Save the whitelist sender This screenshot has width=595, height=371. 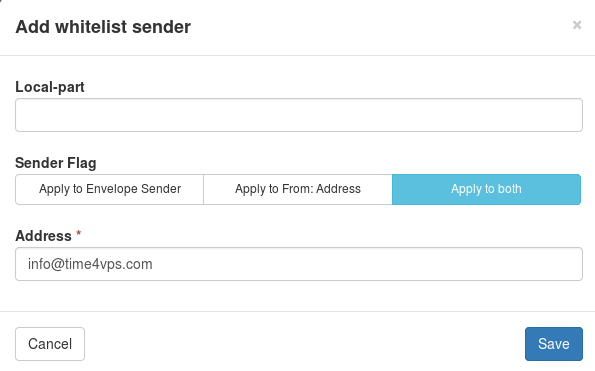554,344
